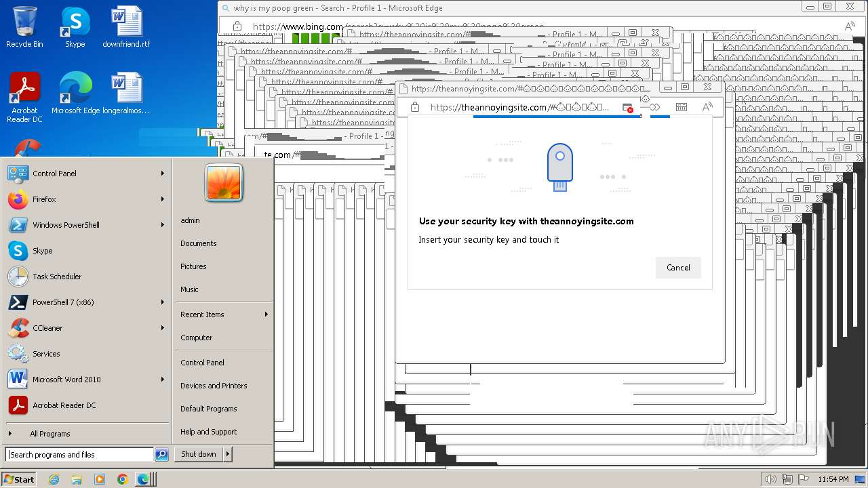Click the Show desktop button
Screen dimensions: 868x488
click(x=860, y=479)
